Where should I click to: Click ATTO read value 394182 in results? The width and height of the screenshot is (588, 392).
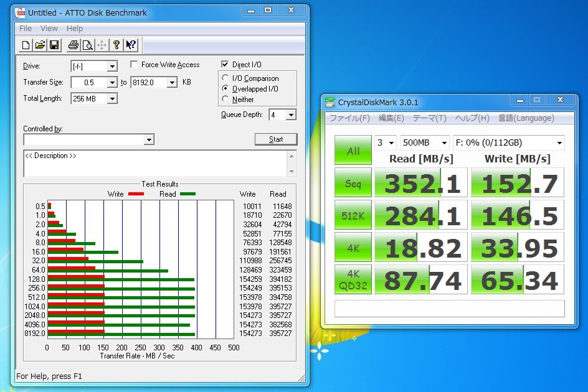280,279
